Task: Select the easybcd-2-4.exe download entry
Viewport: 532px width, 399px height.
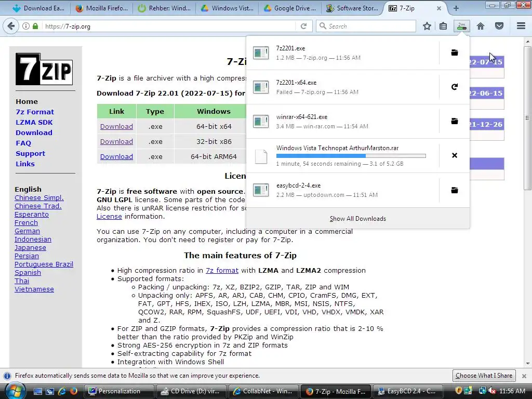Action: [x=343, y=190]
